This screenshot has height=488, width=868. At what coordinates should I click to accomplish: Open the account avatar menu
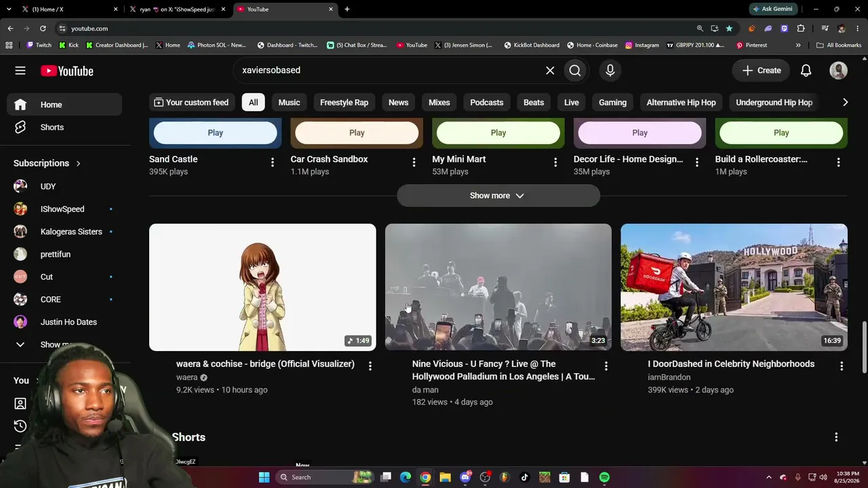tap(838, 70)
